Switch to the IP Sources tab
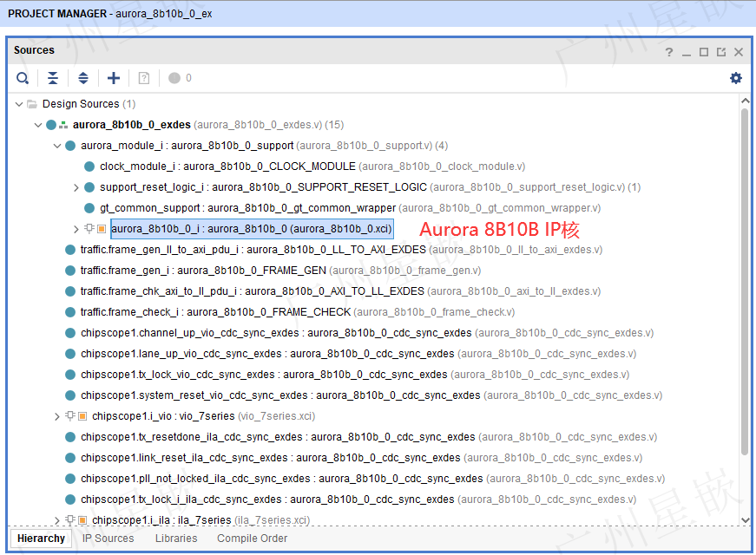Screen dimensions: 756x555 108,539
